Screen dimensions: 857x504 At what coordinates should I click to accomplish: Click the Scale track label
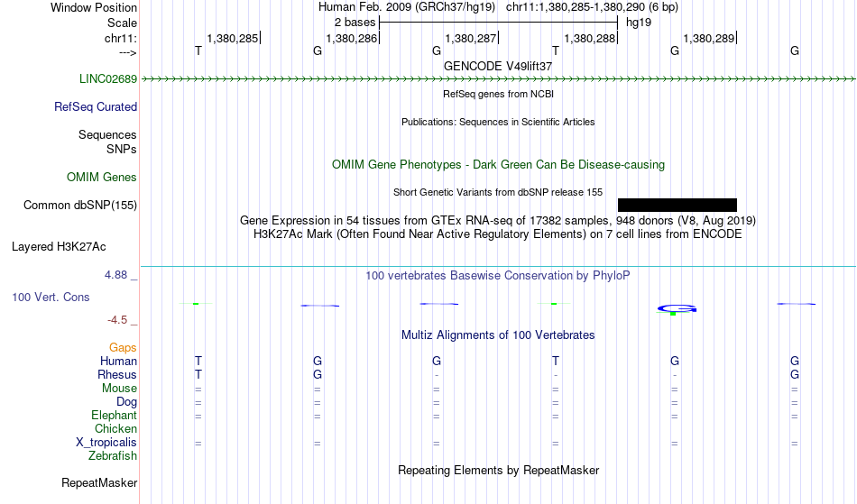tap(122, 23)
